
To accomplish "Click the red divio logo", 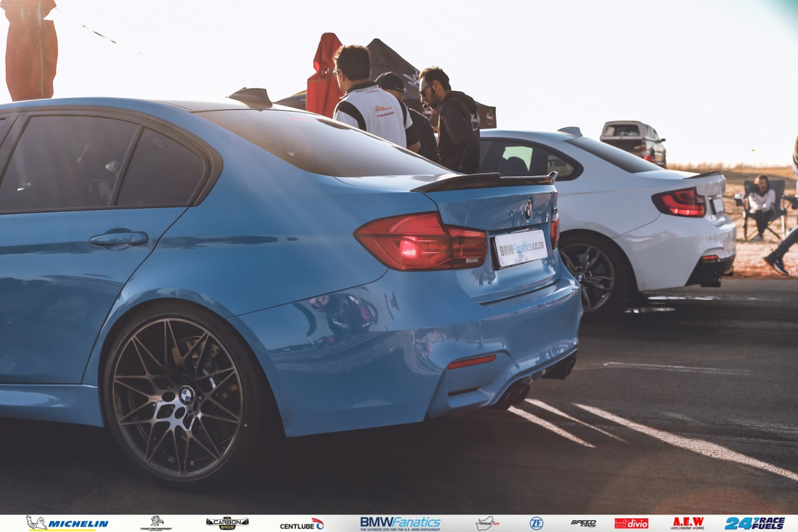I will 631,523.
